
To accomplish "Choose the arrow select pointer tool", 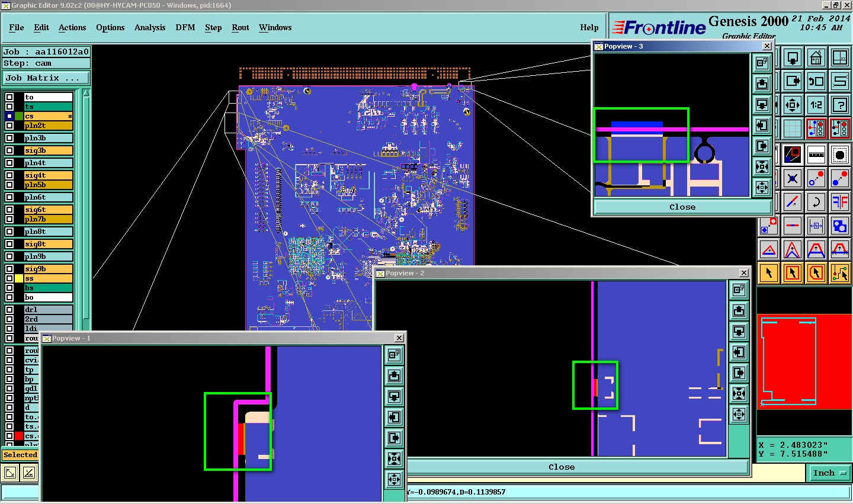I will pyautogui.click(x=769, y=273).
